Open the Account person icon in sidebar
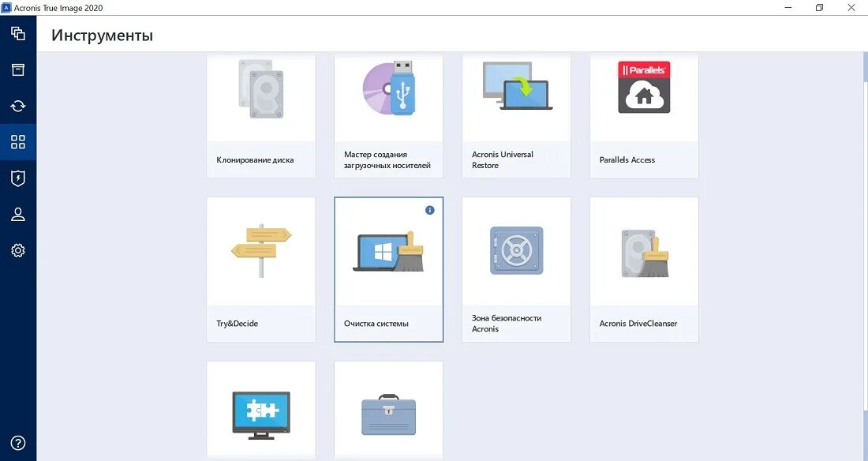Viewport: 868px width, 461px height. (x=17, y=215)
